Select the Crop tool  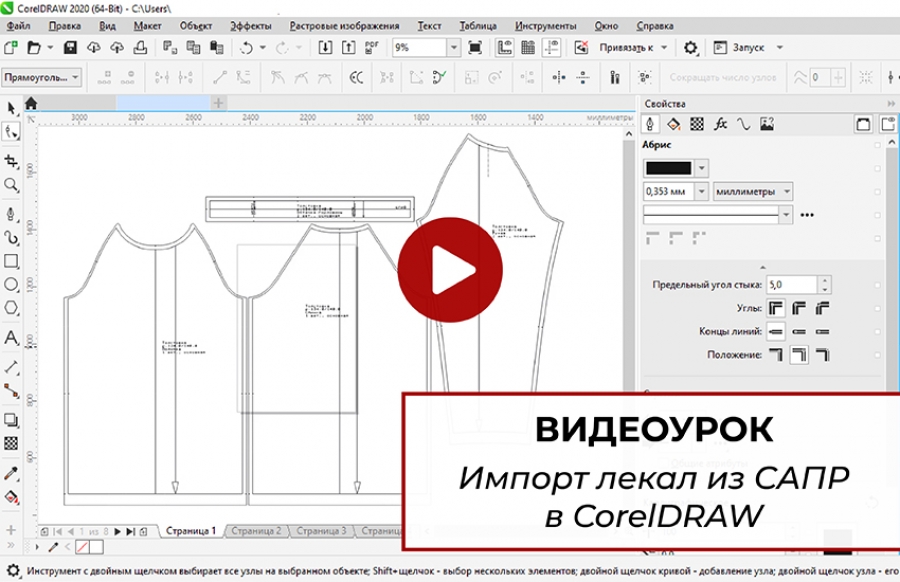11,161
